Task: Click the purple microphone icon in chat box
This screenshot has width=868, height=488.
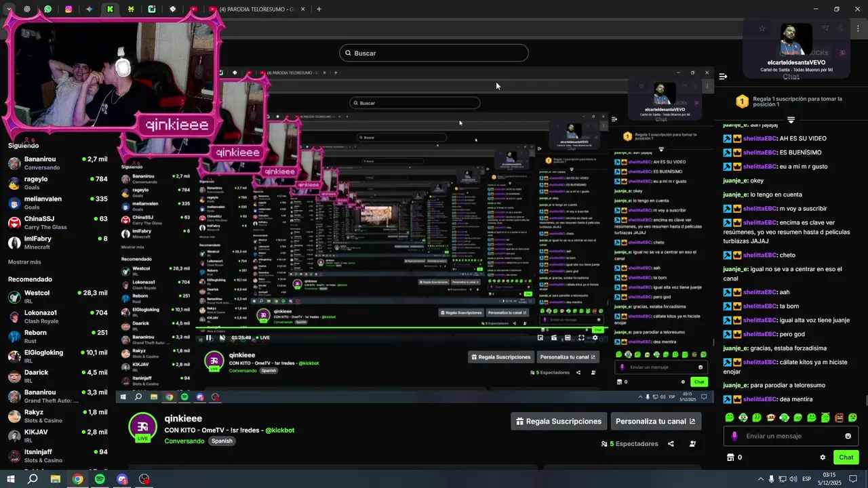Action: click(734, 436)
